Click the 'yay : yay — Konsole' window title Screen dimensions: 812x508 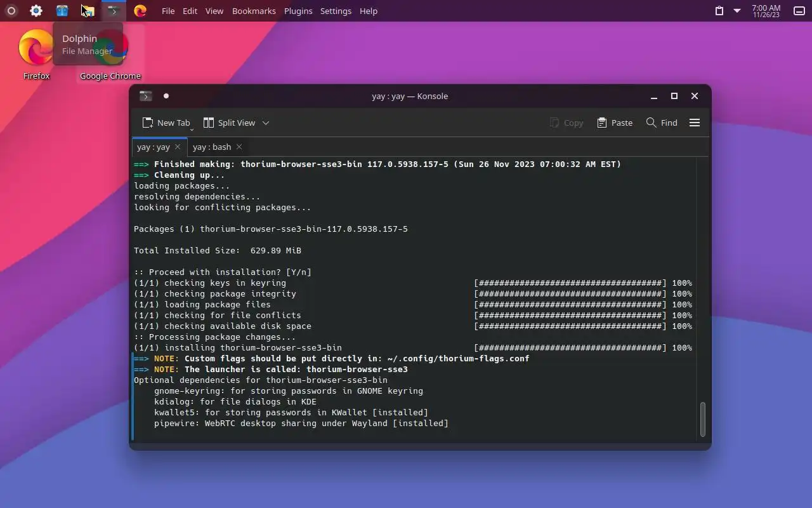pyautogui.click(x=410, y=96)
